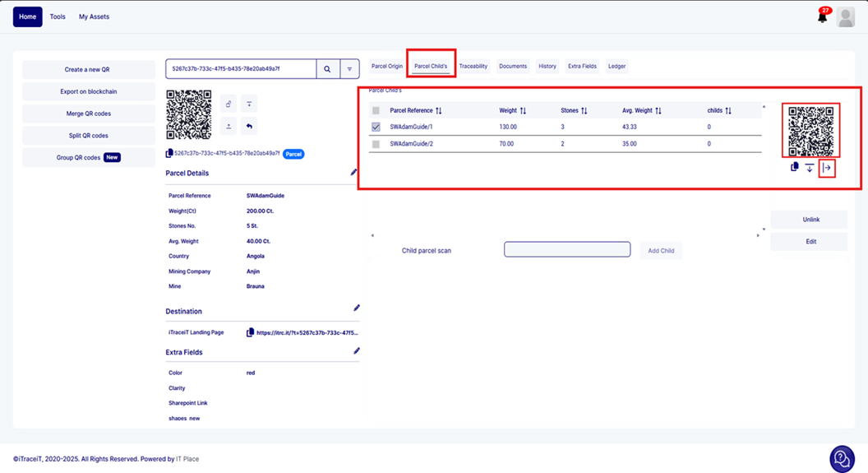
Task: Open the notifications bell with 27 badge
Action: tap(822, 16)
